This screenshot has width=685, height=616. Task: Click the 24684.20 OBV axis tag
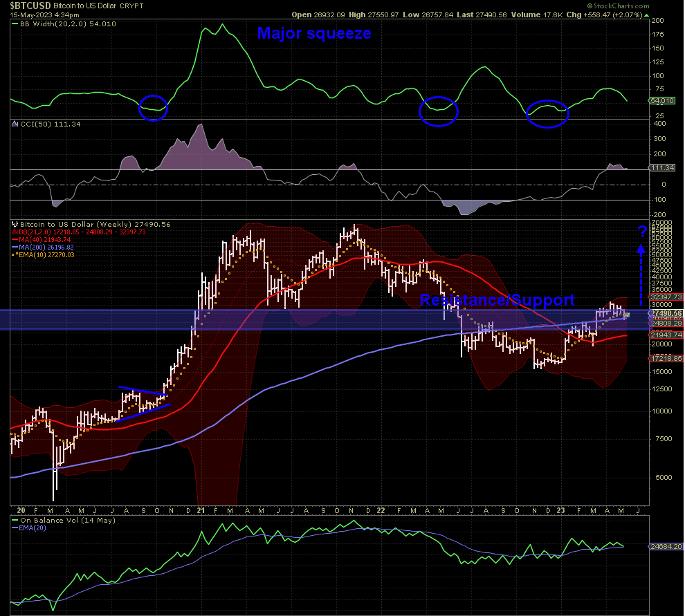pyautogui.click(x=666, y=547)
